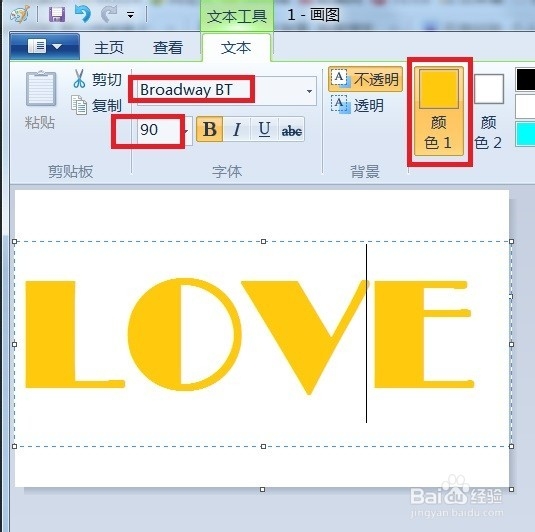
Task: Toggle strikethrough abc formatting
Action: pyautogui.click(x=291, y=130)
